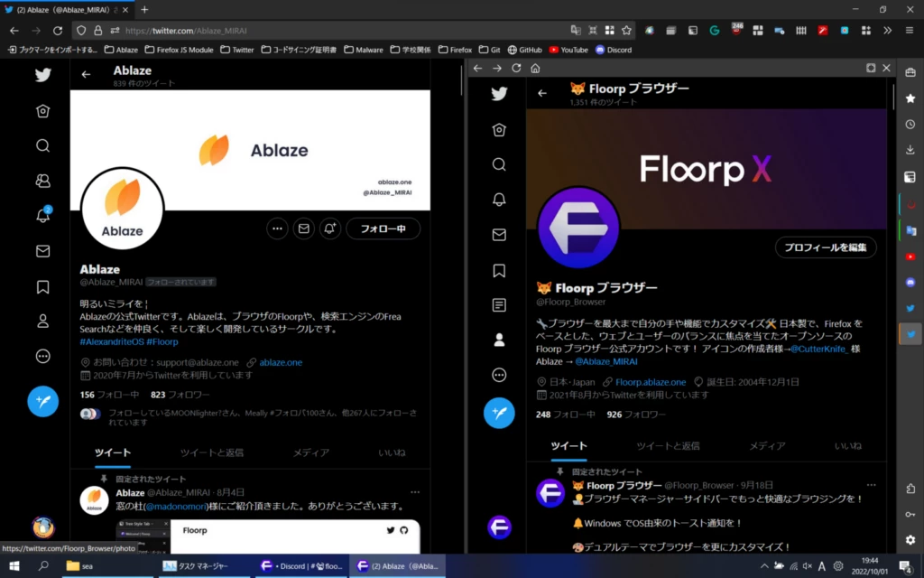Screen dimensions: 924x578
Task: Click the URL address bar
Action: coord(343,30)
